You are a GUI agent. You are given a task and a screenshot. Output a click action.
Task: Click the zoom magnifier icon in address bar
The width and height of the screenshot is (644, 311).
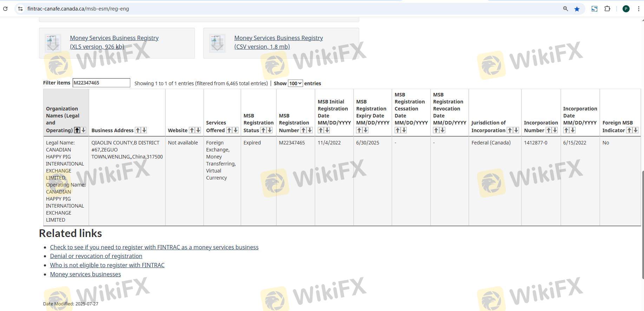565,9
